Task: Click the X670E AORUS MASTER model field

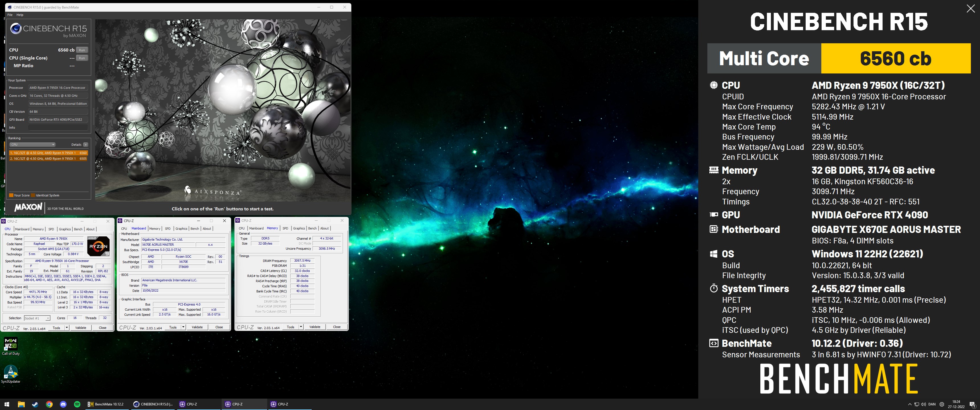Action: (x=168, y=245)
